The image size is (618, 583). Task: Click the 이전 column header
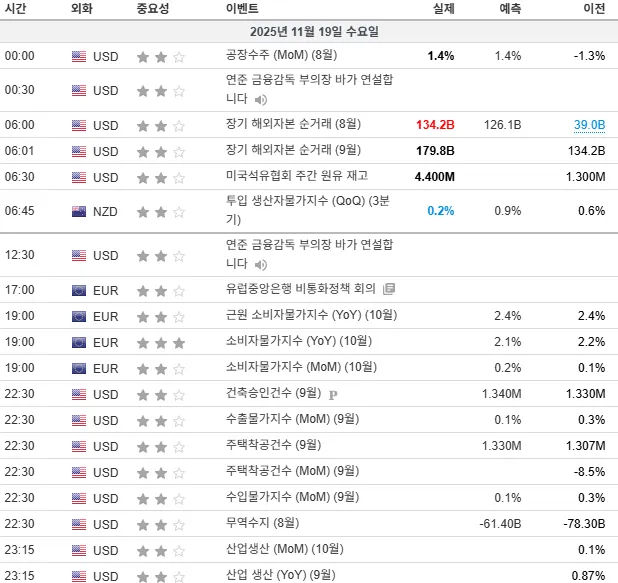pyautogui.click(x=594, y=8)
